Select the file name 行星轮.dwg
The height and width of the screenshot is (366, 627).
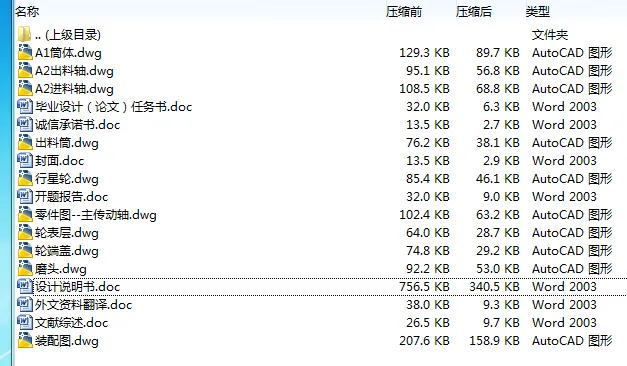tap(67, 179)
